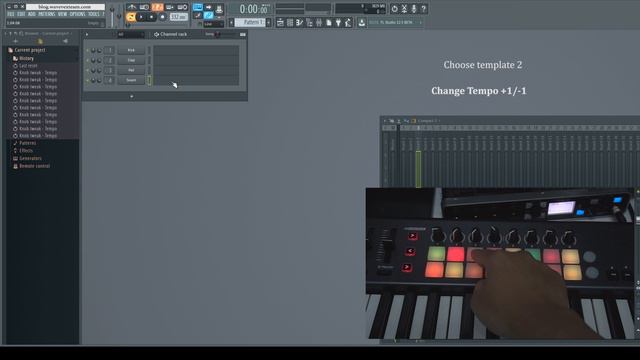Open the VIEW menu

[x=62, y=14]
